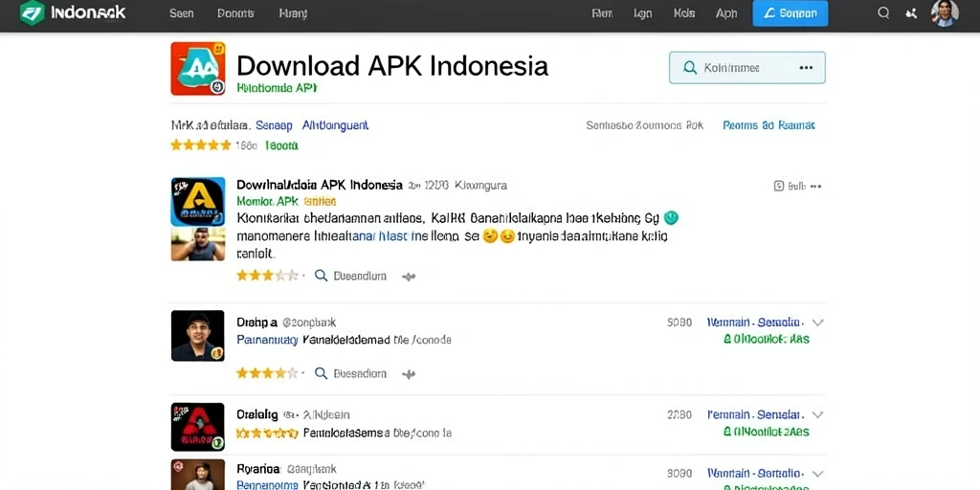This screenshot has height=490, width=980.
Task: Open the blue 'Pamanutag' link in Drahpa row
Action: pyautogui.click(x=267, y=340)
